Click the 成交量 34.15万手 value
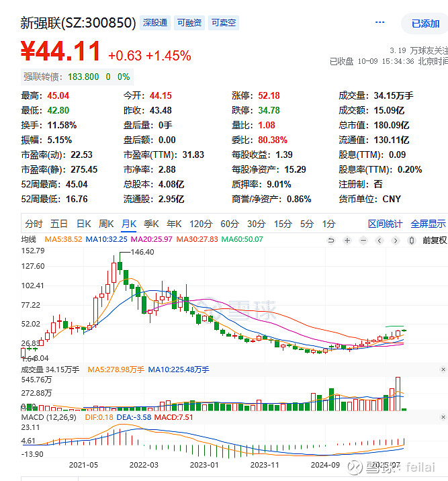The width and height of the screenshot is (448, 481). click(x=394, y=95)
